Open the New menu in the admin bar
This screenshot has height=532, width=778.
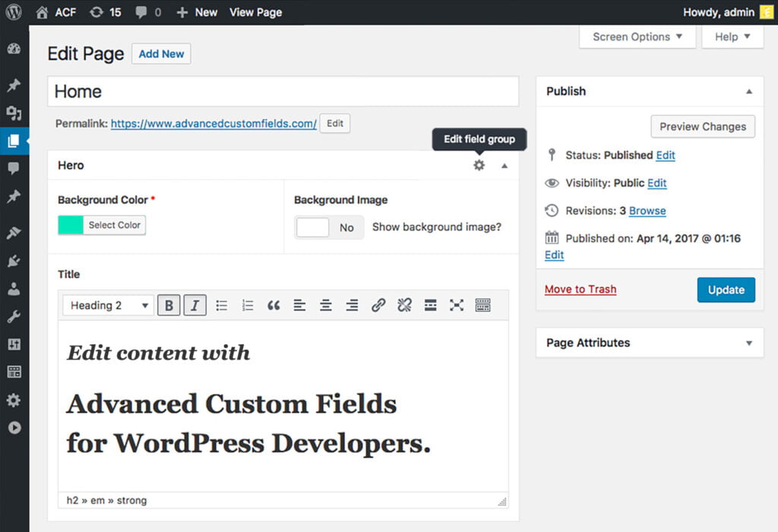196,11
